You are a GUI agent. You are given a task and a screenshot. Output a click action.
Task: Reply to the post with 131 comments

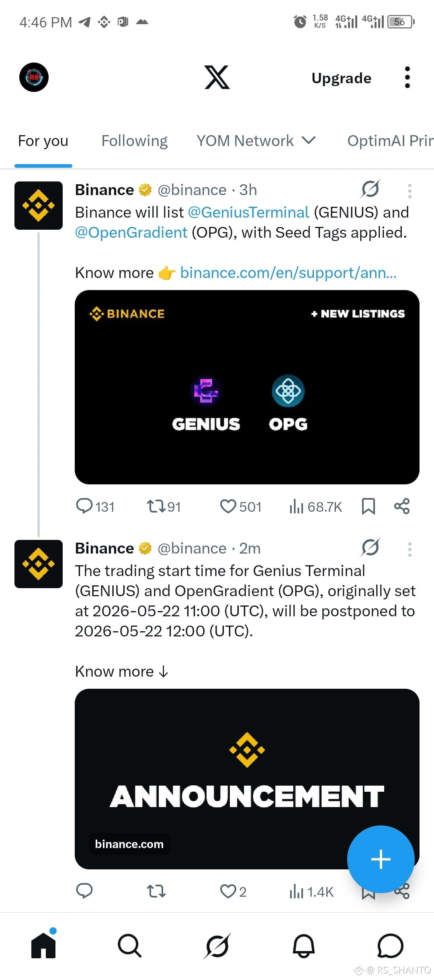point(95,506)
